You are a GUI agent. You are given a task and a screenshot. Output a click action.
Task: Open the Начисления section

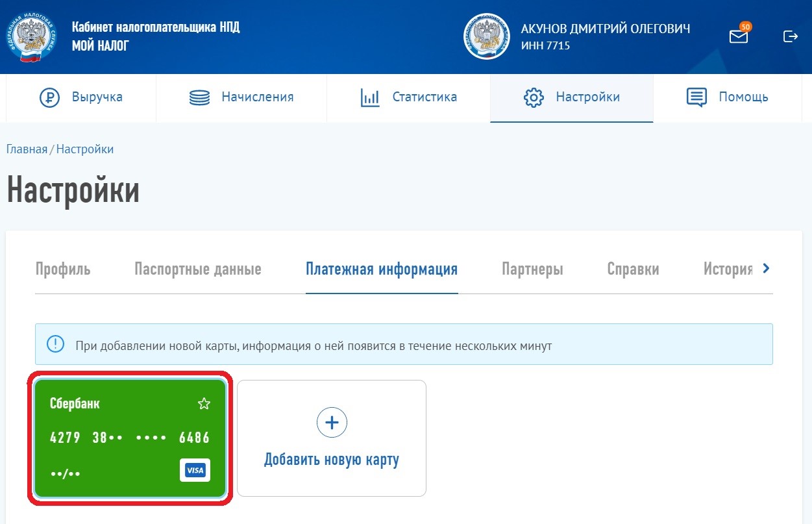pyautogui.click(x=241, y=97)
